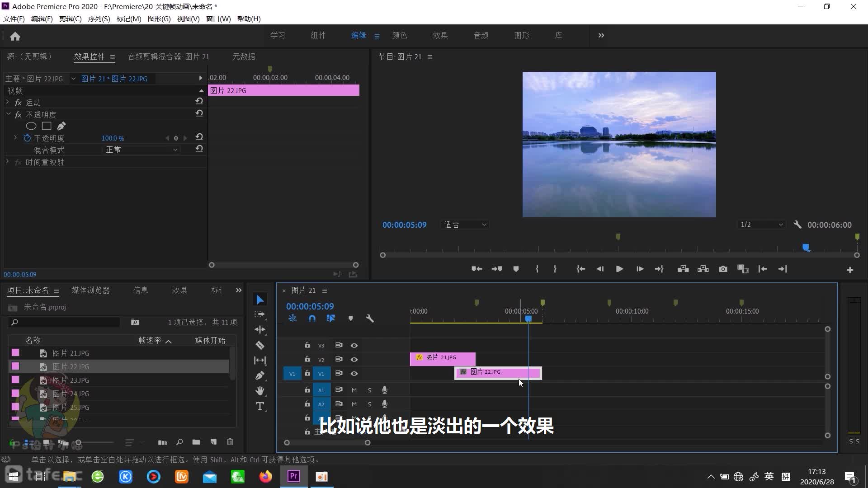Click the Home icon
The width and height of the screenshot is (868, 488).
point(15,36)
